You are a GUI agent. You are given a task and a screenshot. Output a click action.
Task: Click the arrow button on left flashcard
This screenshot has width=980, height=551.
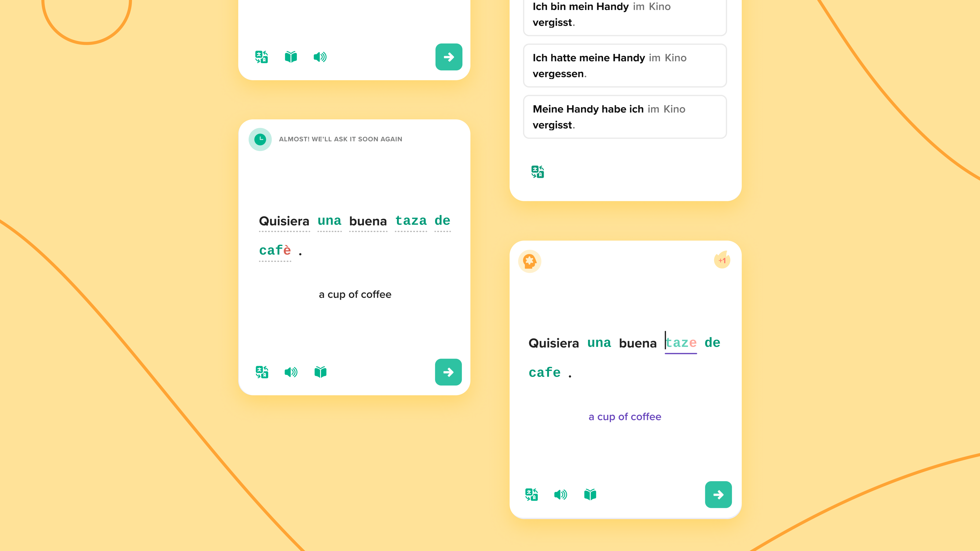point(448,372)
